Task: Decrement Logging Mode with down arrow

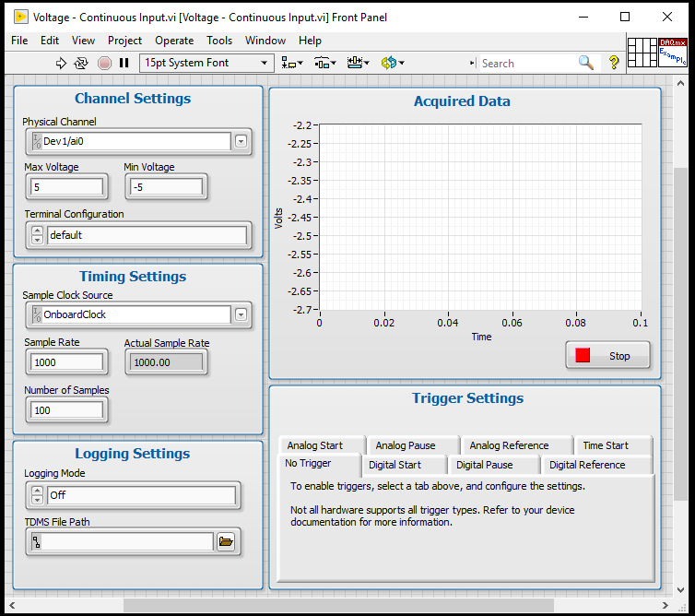Action: click(x=37, y=500)
